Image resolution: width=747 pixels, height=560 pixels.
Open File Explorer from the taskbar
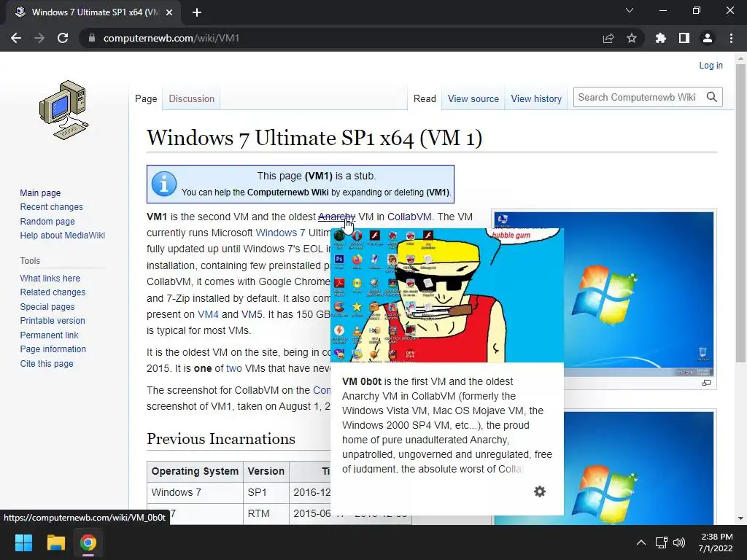pos(55,542)
